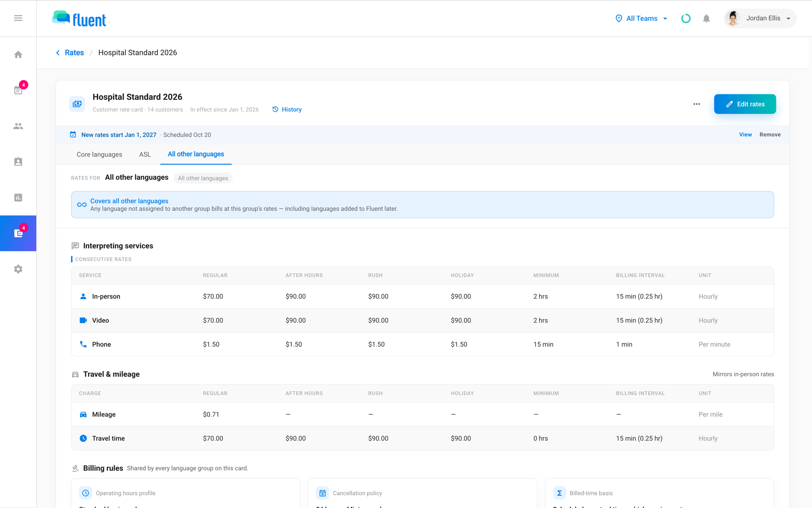This screenshot has width=812, height=508.
Task: Click the Fluent logo
Action: [x=79, y=19]
